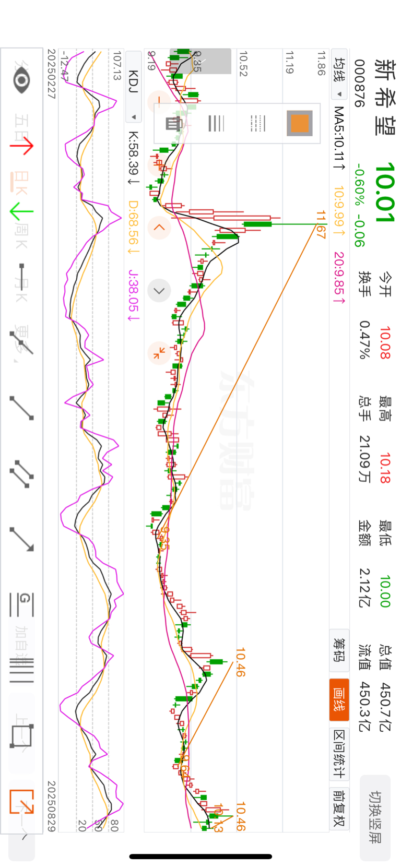Tap the stock code 000876
Viewport: 401px width, 868px height.
click(359, 84)
